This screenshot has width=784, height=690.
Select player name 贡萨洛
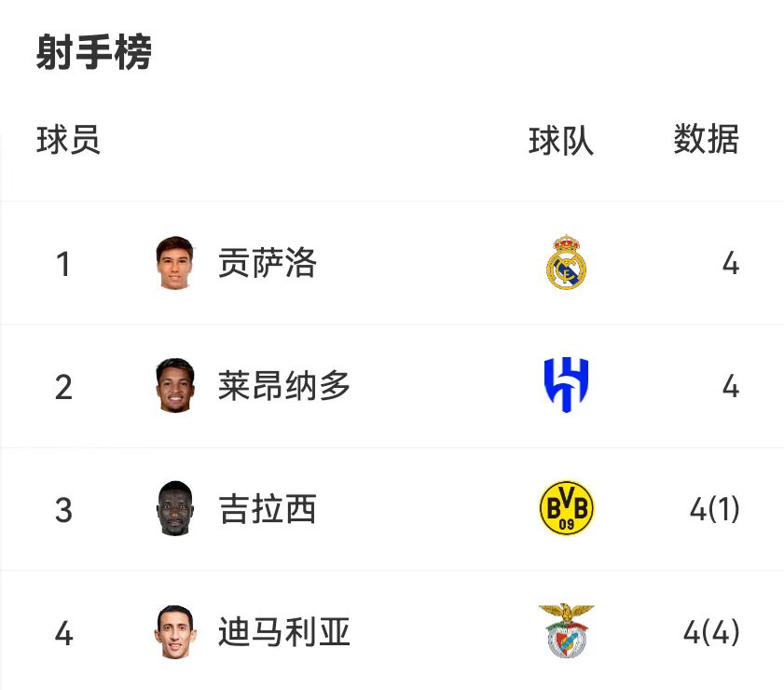click(268, 263)
